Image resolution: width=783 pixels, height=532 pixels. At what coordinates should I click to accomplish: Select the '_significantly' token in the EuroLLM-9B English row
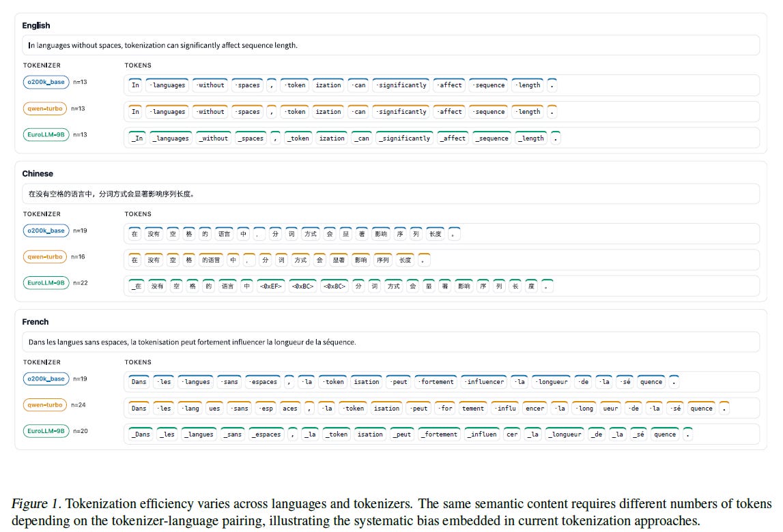pos(405,138)
